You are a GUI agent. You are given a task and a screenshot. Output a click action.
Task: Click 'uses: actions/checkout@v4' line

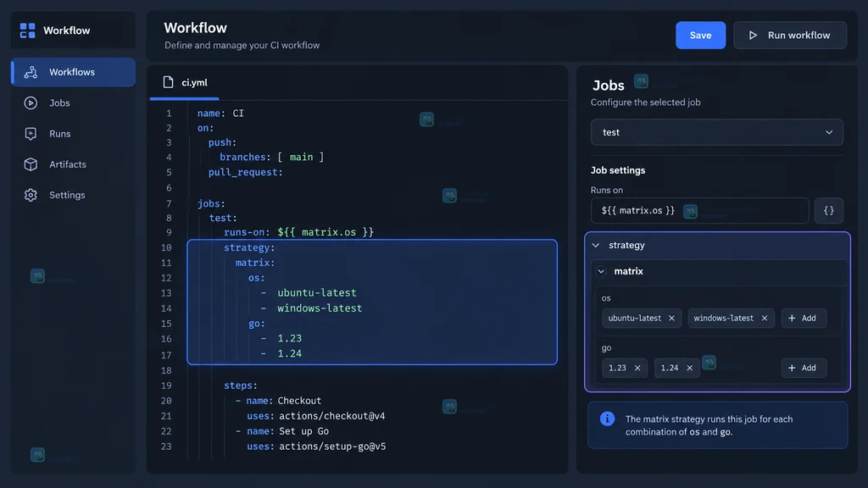(315, 416)
